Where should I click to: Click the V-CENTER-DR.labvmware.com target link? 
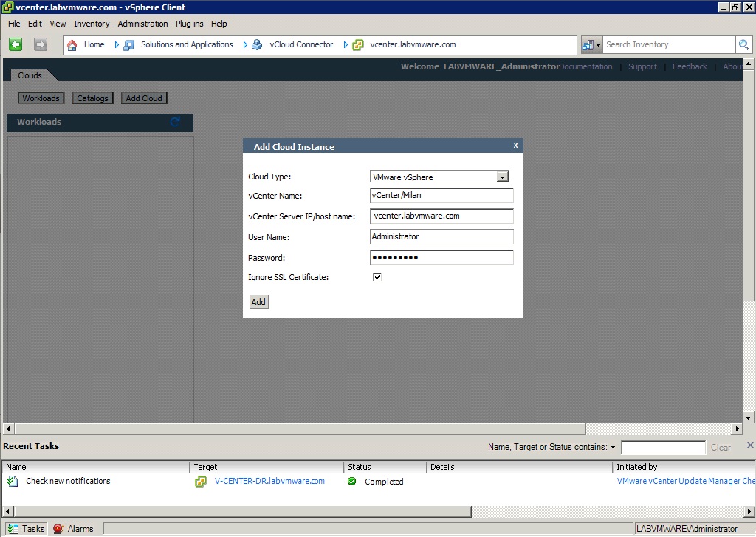click(269, 481)
